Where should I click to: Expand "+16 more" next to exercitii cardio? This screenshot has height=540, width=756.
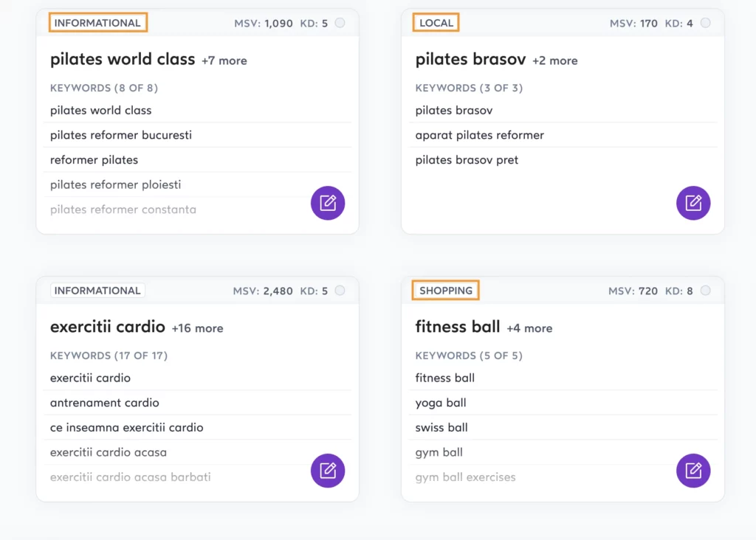[x=197, y=328]
